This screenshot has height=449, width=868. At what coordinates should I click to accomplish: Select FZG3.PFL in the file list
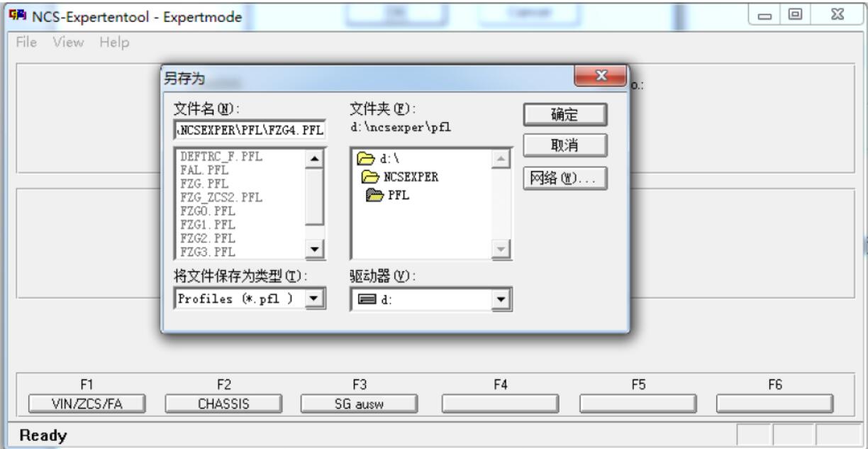208,252
